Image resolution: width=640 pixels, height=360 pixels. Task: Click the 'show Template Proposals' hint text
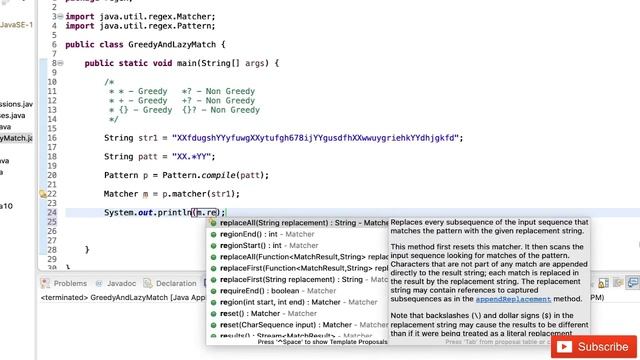tap(322, 342)
